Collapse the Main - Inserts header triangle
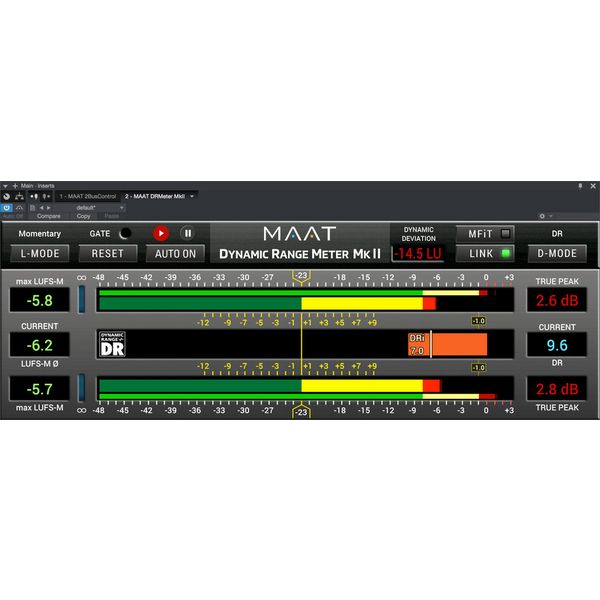This screenshot has height=600, width=600. 5,186
